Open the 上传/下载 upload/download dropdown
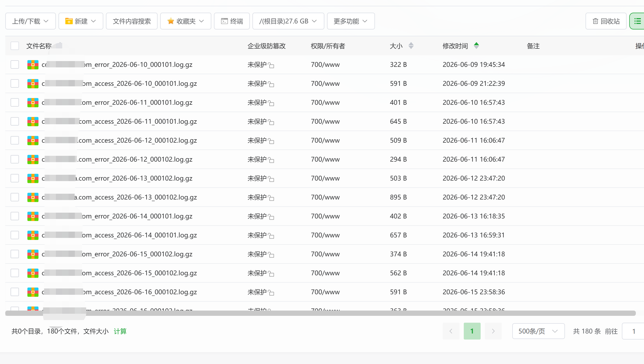 (31, 21)
